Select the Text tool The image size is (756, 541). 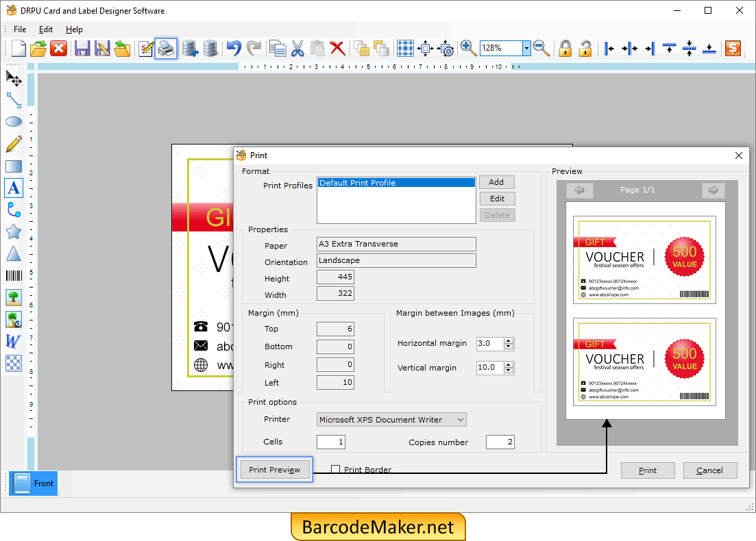(x=14, y=188)
